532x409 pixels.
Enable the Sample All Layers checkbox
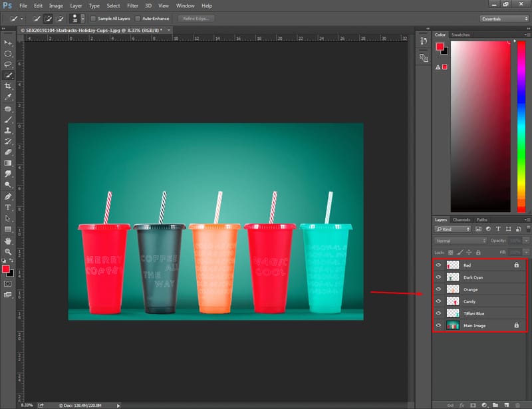[93, 19]
